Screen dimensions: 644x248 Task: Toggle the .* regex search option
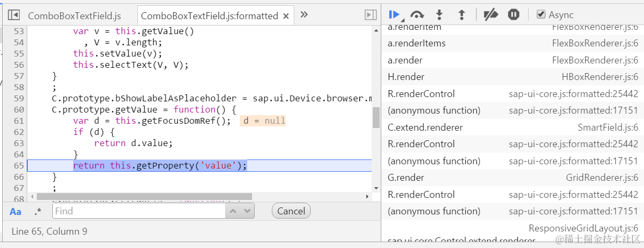coord(37,212)
